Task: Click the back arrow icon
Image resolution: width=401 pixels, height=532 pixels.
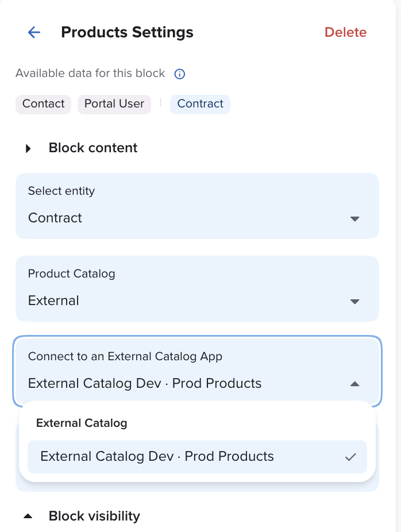Action: point(34,32)
